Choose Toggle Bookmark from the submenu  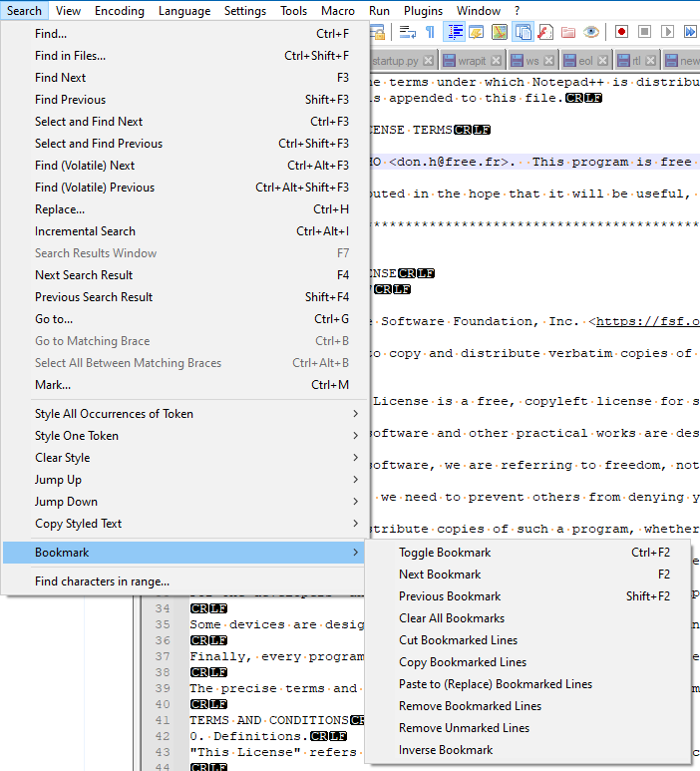(445, 553)
